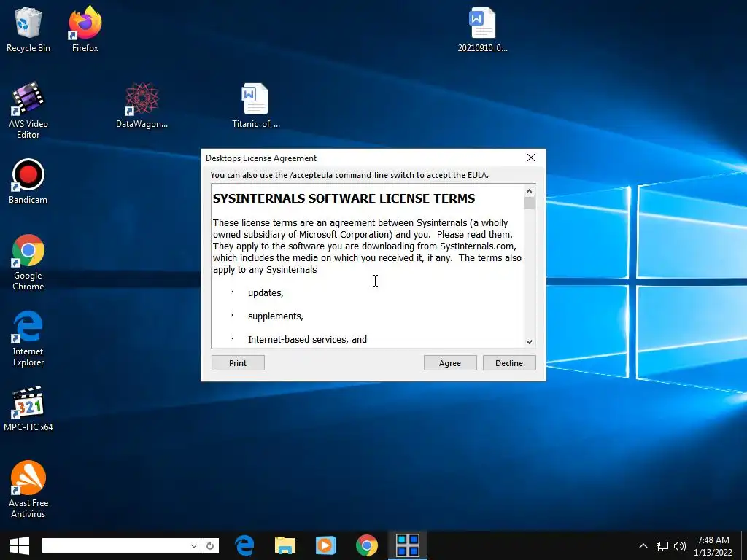Select the Internet Explorer desktop shortcut

coord(28,338)
